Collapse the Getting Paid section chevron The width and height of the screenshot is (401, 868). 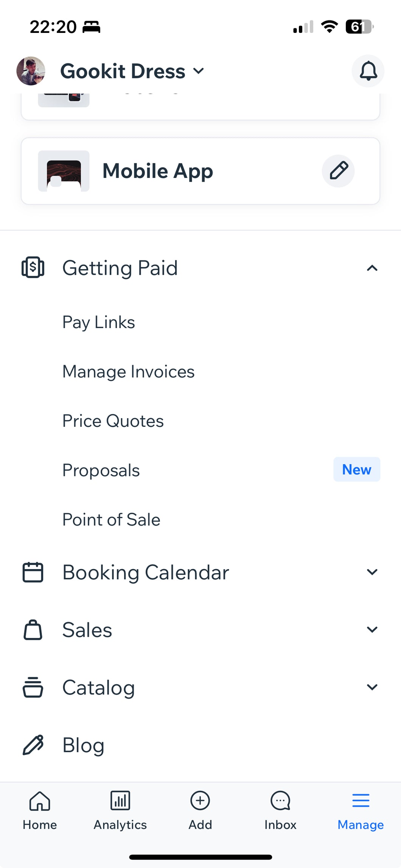[x=372, y=268]
